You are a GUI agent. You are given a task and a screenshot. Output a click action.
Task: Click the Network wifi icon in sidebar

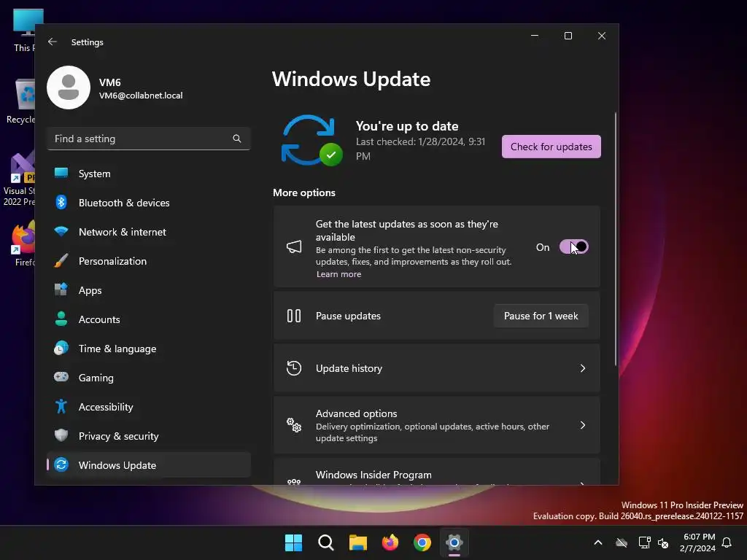point(61,231)
